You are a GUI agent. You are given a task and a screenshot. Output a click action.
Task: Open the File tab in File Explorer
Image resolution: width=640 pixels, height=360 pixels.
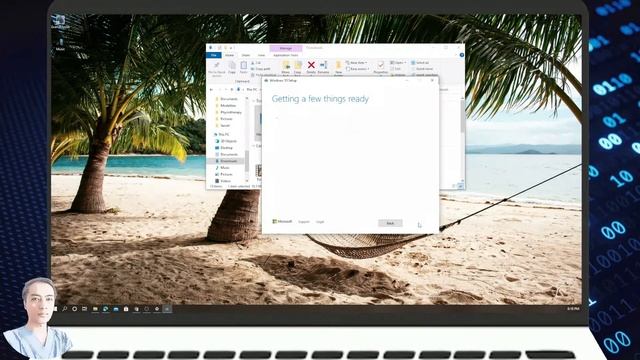[213, 55]
